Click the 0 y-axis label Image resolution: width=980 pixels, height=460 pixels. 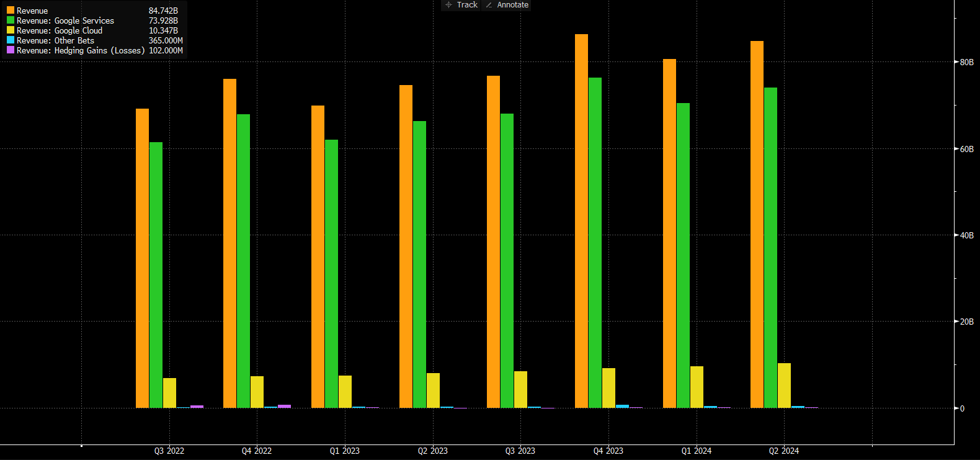pyautogui.click(x=962, y=408)
